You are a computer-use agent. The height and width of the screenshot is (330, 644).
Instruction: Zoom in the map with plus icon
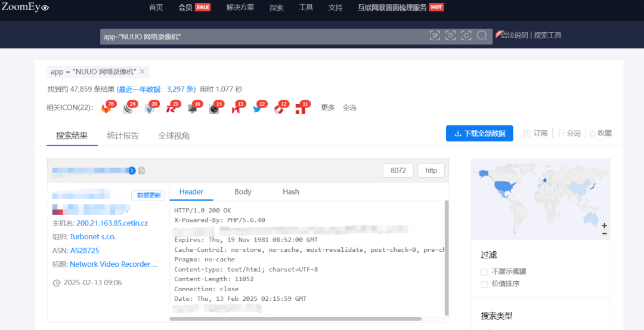pos(605,226)
